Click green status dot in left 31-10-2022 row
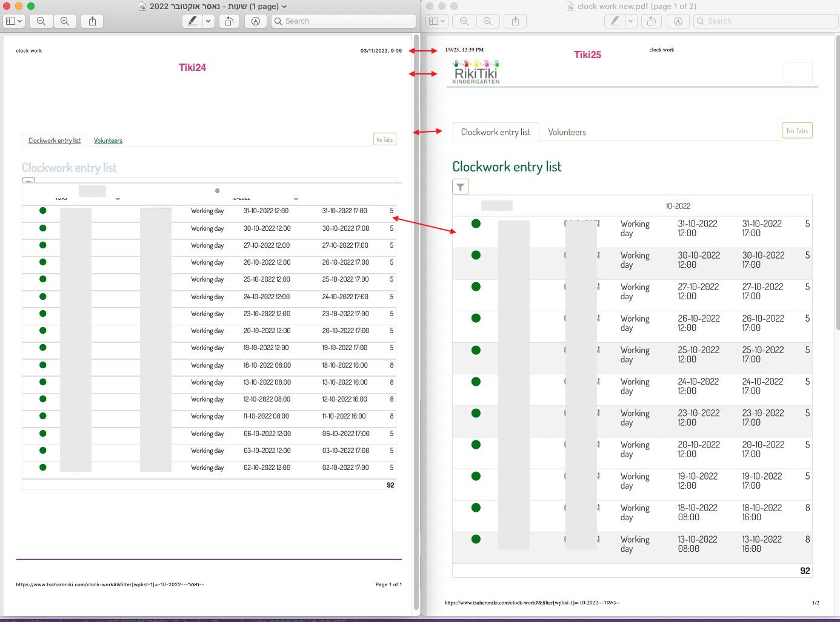Image resolution: width=840 pixels, height=622 pixels. tap(42, 211)
